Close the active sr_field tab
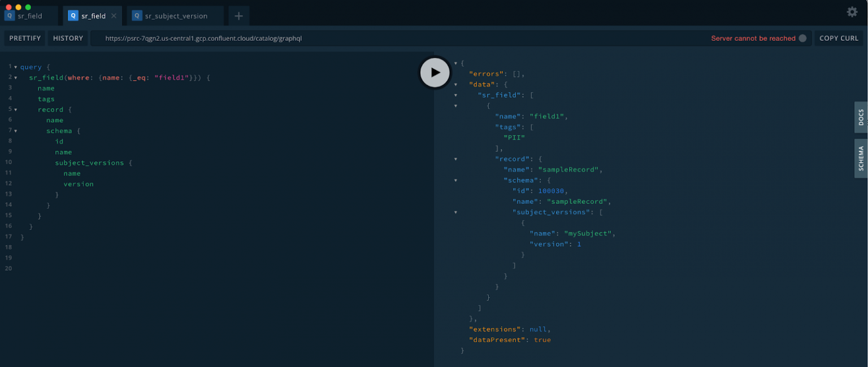868x367 pixels. (114, 16)
